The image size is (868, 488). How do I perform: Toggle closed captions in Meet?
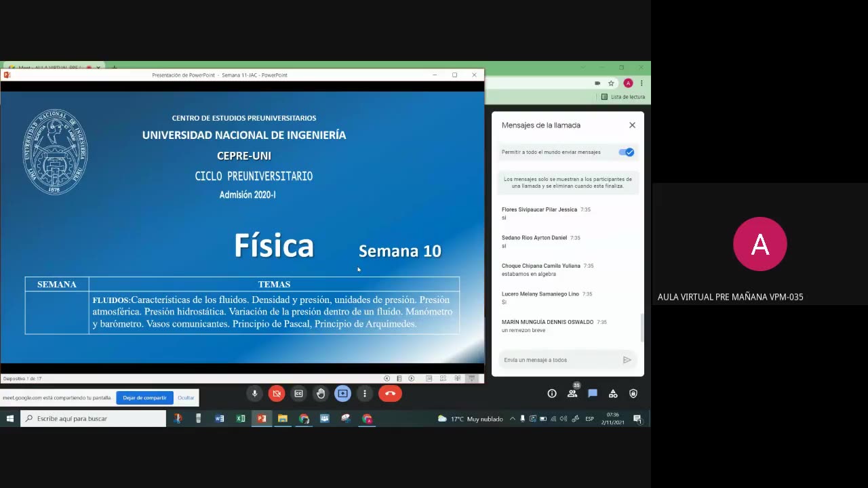[298, 394]
